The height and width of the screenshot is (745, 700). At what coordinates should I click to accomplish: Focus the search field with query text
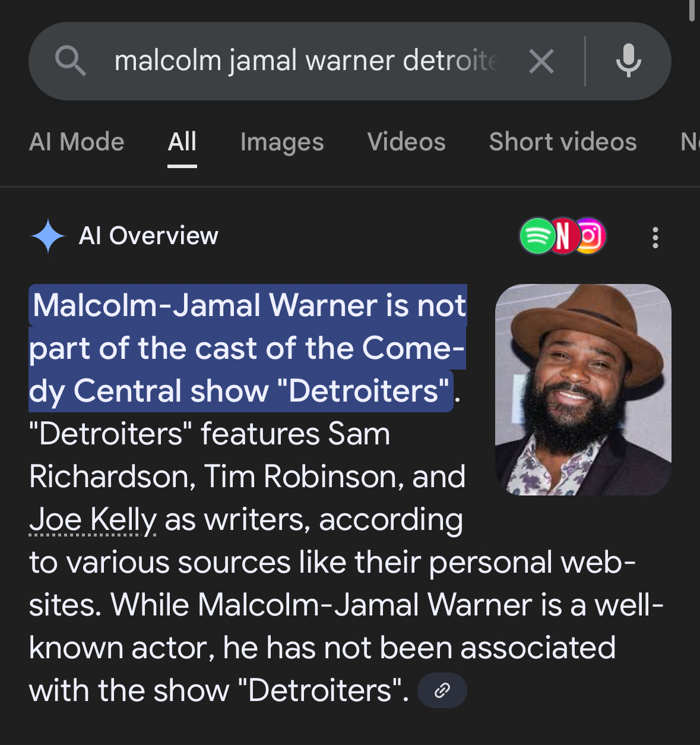click(306, 61)
